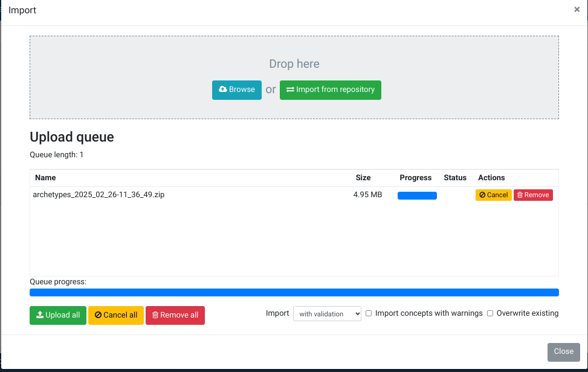Image resolution: width=588 pixels, height=372 pixels.
Task: Open the Import validation mode dropdown
Action: [327, 314]
